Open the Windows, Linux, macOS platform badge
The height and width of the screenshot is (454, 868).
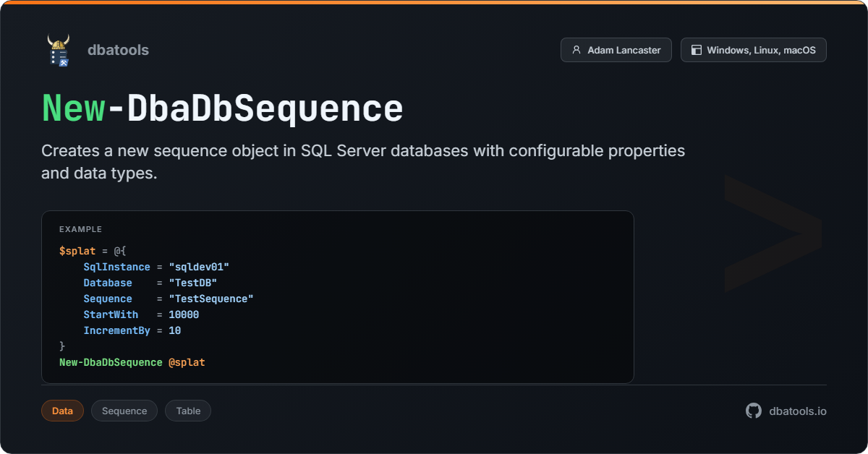(x=754, y=50)
